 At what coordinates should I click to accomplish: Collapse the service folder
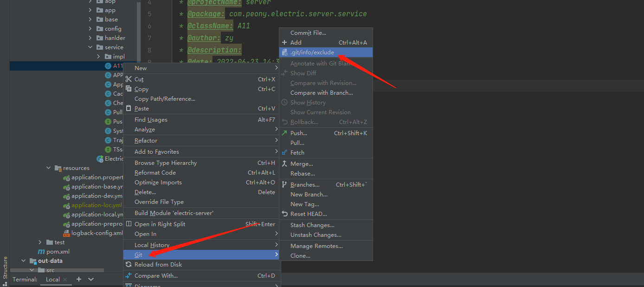[x=90, y=47]
